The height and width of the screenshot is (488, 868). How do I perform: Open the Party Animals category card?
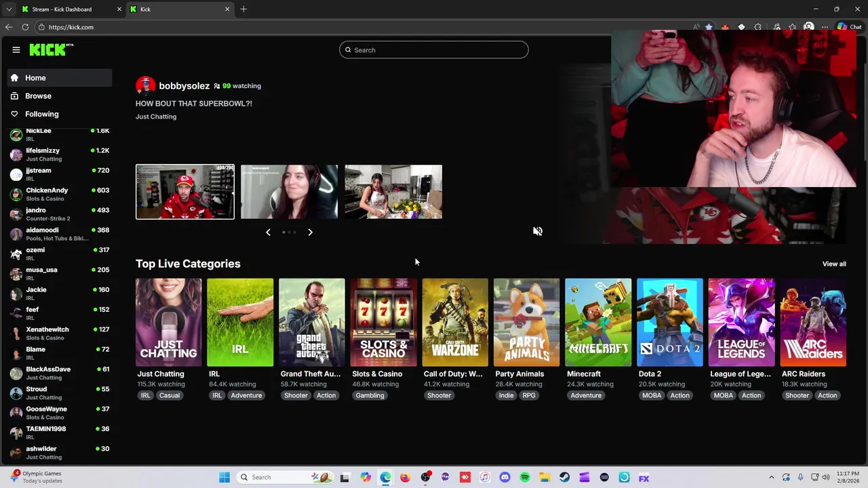click(x=527, y=323)
